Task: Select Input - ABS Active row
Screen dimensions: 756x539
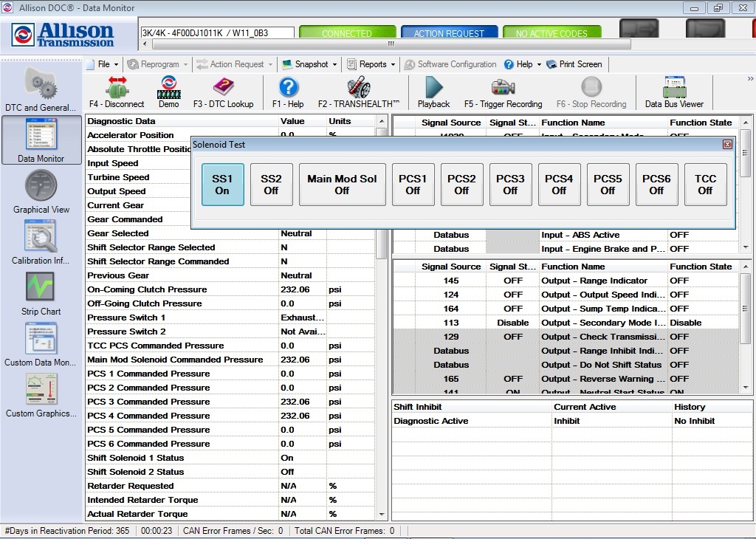Action: pos(566,235)
